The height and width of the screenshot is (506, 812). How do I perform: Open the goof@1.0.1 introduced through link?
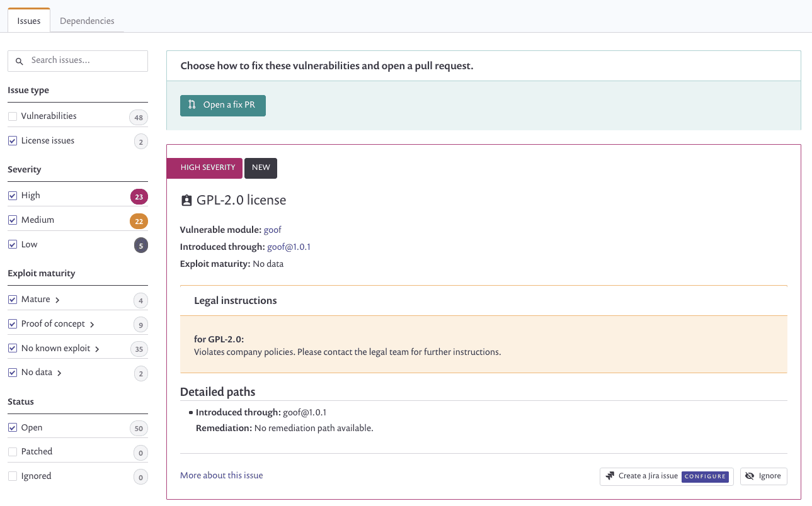tap(289, 247)
